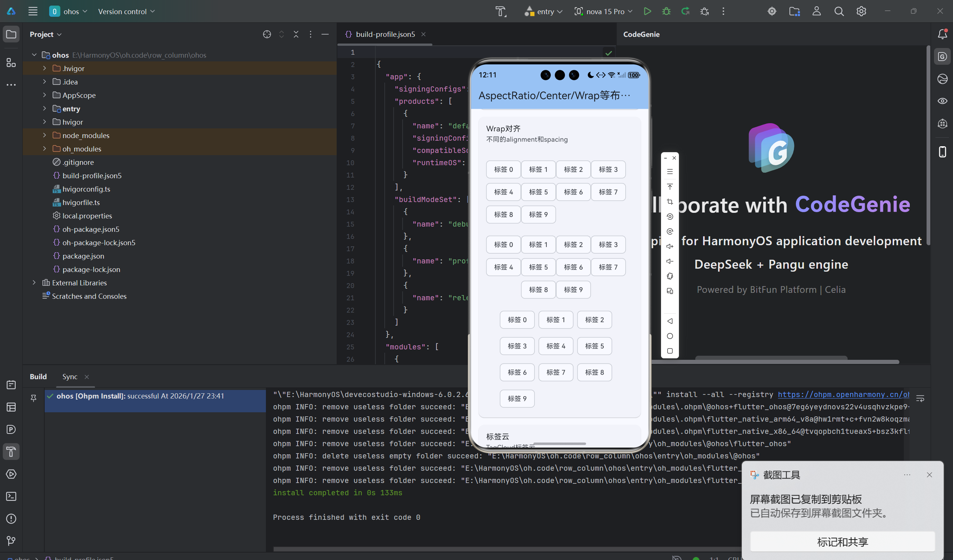Select the build-profile.json5 editor tab

pyautogui.click(x=385, y=34)
